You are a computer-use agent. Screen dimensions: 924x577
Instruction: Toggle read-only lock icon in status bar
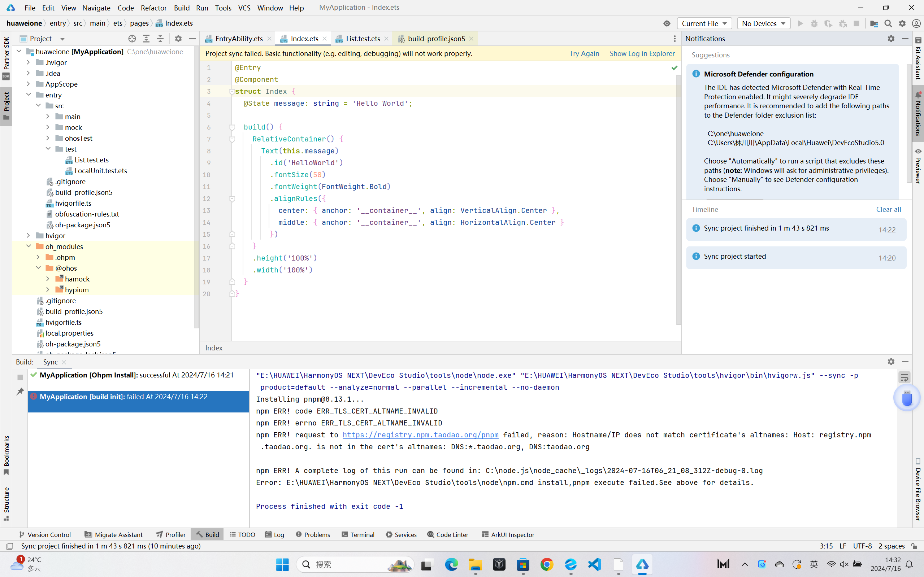(x=915, y=546)
